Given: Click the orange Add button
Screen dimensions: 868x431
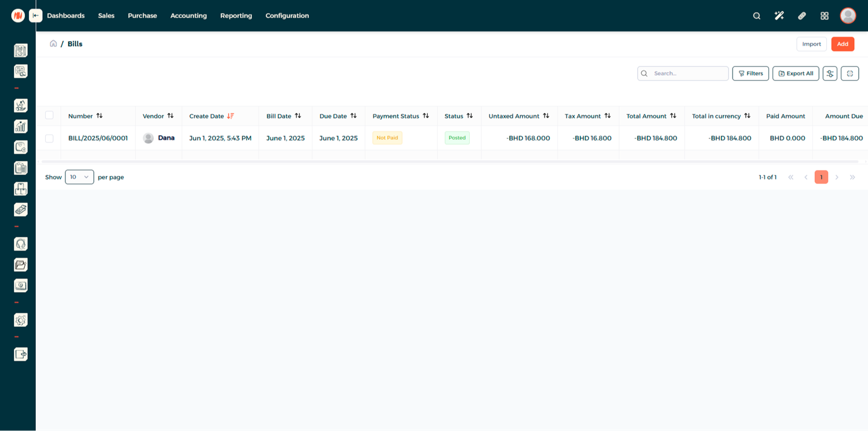Looking at the screenshot, I should pos(843,44).
